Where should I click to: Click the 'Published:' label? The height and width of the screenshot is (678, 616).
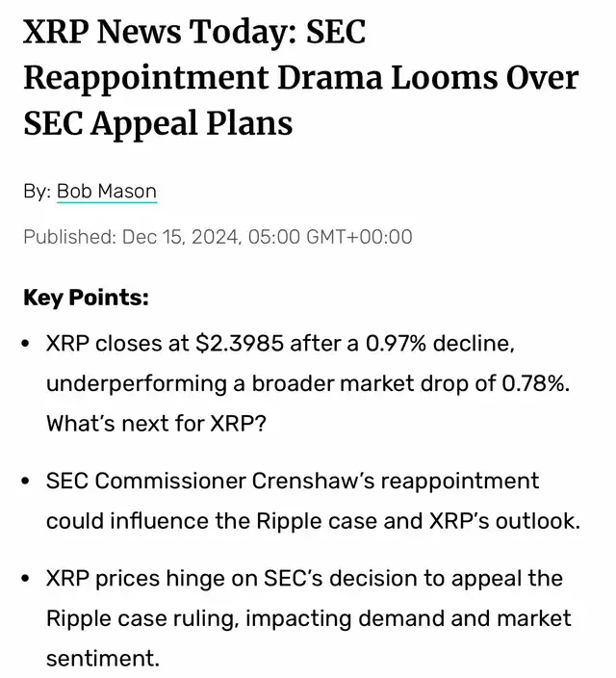point(68,237)
